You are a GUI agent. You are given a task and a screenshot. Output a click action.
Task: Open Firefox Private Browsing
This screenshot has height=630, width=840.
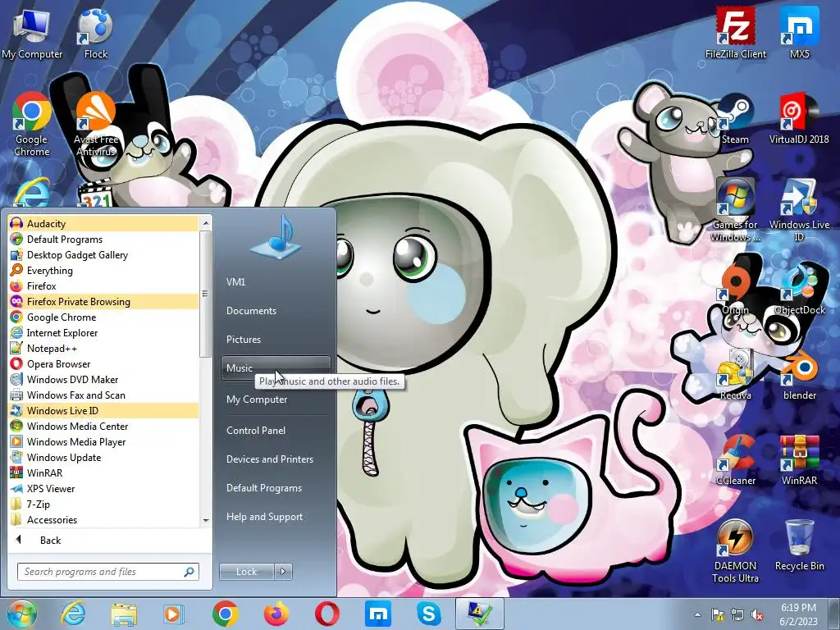(103, 301)
